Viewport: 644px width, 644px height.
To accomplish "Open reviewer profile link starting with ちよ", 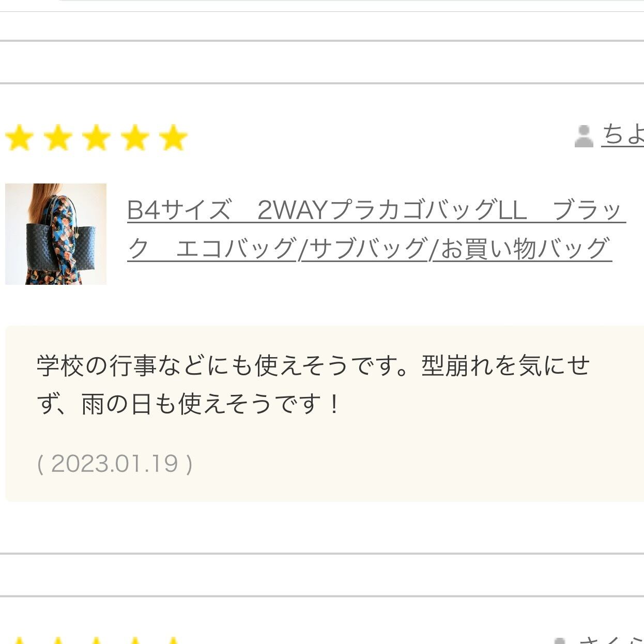I will pyautogui.click(x=622, y=134).
